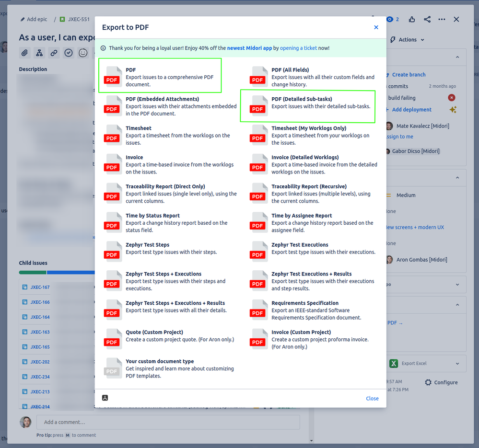Open the newest Midori app link
Image resolution: width=479 pixels, height=448 pixels.
pyautogui.click(x=249, y=48)
